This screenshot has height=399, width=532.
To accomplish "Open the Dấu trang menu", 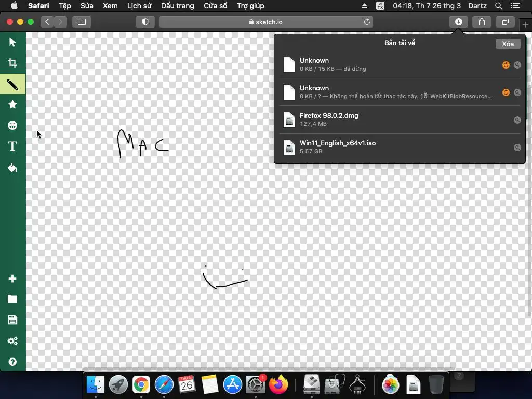I will pos(178,6).
